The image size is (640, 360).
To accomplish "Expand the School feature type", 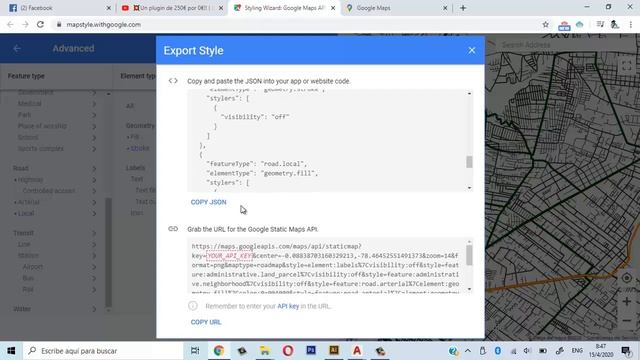I will pos(94,138).
